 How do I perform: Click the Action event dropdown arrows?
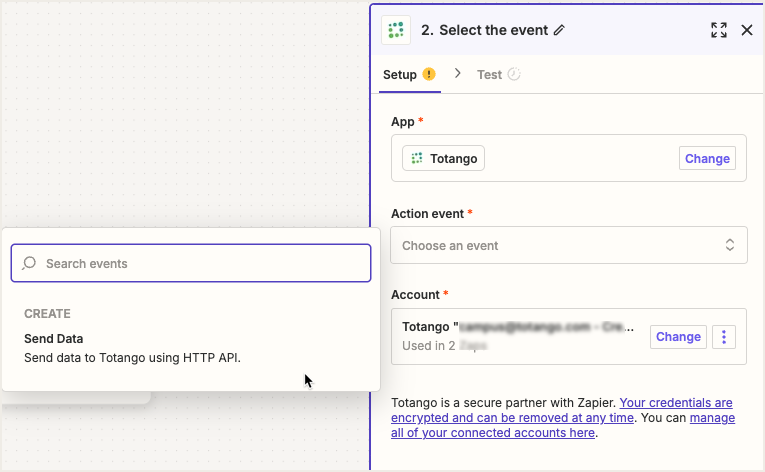click(x=729, y=245)
